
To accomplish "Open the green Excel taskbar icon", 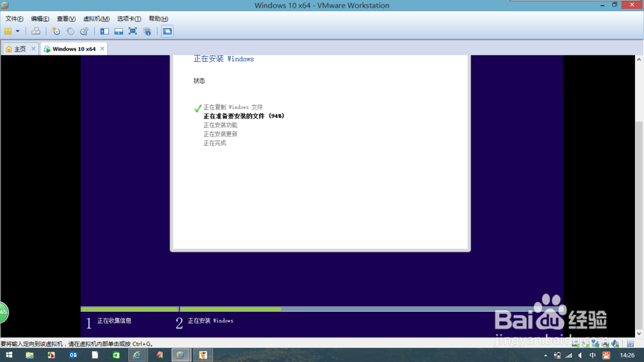I will pos(116,355).
